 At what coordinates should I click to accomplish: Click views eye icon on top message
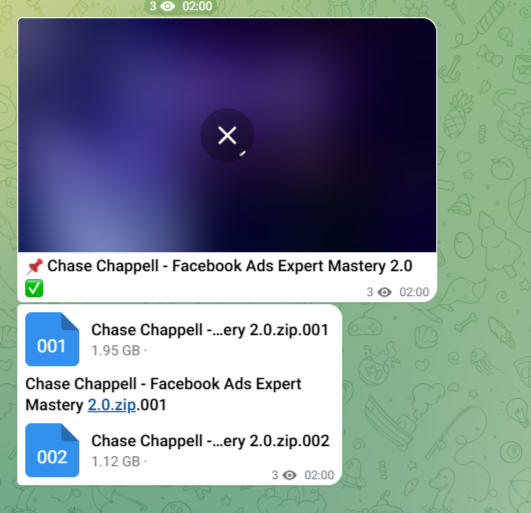tap(167, 6)
